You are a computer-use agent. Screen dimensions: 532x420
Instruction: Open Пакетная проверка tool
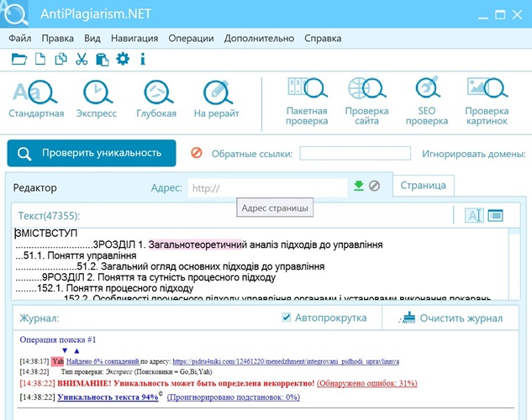(x=307, y=102)
